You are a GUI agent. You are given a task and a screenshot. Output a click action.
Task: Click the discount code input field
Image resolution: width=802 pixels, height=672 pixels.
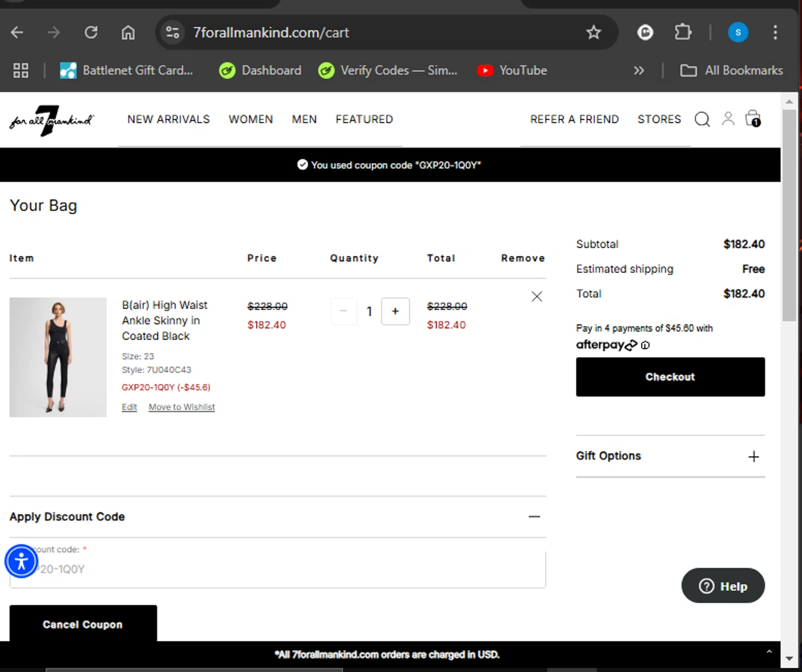coord(277,569)
